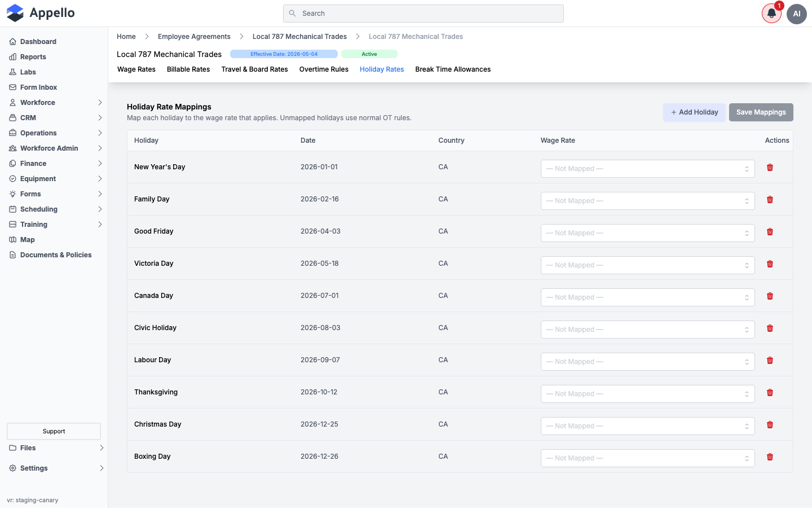812x518 pixels.
Task: Open the Break Time Allowances tab
Action: tap(453, 69)
